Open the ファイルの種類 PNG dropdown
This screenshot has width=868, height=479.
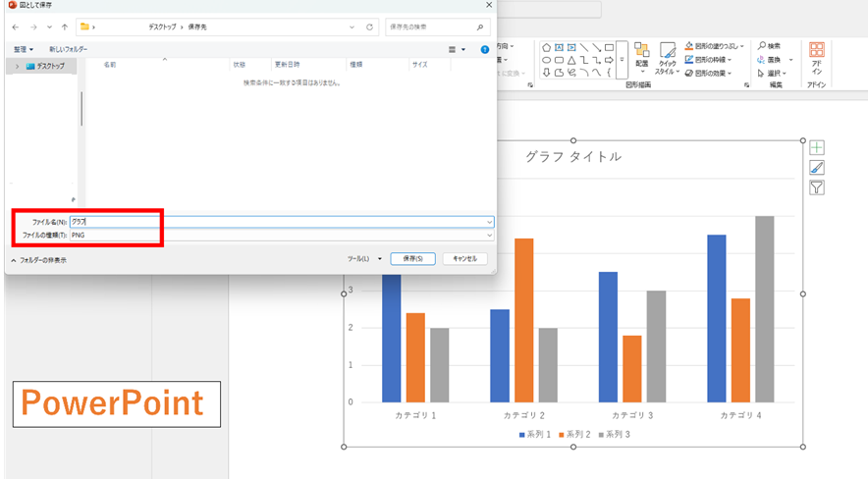tap(488, 236)
